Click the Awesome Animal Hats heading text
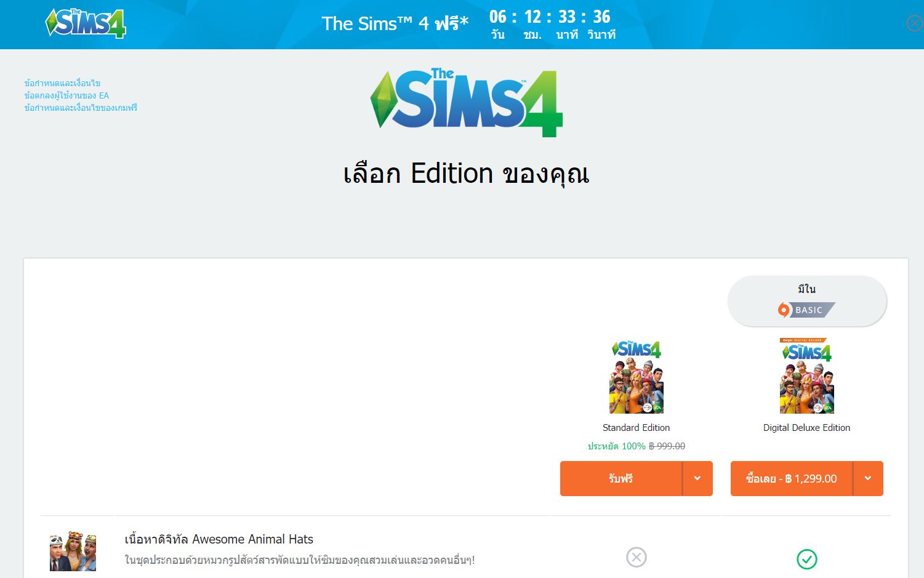Image resolution: width=924 pixels, height=578 pixels. (x=219, y=539)
